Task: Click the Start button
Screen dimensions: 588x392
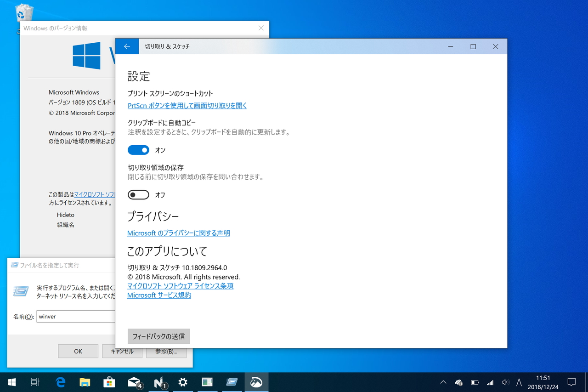Action: tap(11, 382)
